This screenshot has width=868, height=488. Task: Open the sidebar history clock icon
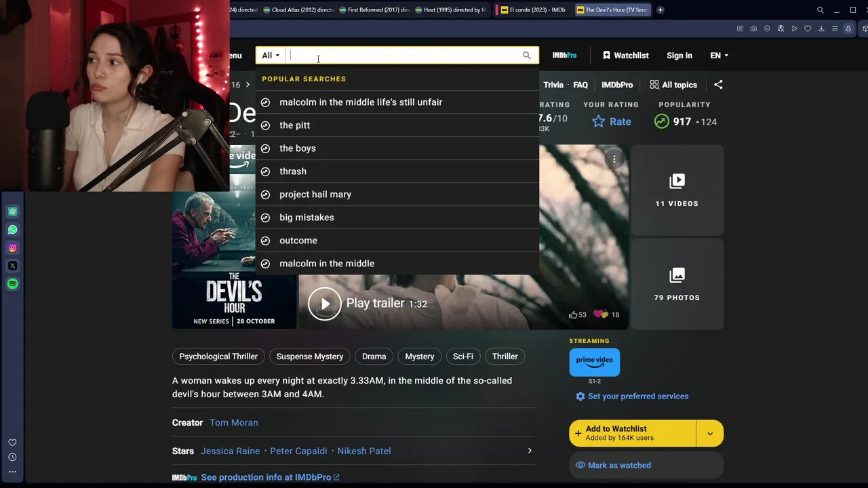(x=12, y=457)
